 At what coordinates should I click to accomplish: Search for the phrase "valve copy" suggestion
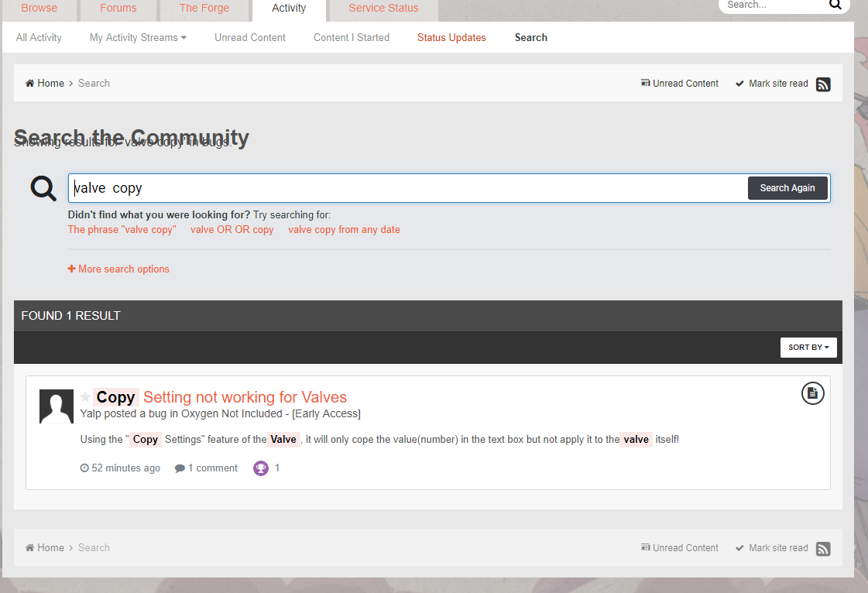click(122, 230)
